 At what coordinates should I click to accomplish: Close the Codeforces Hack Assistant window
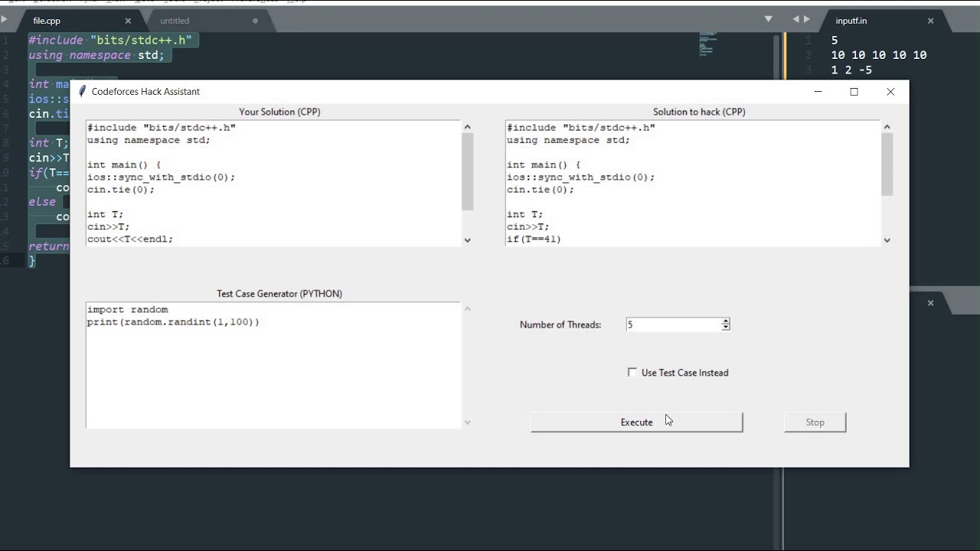coord(890,92)
